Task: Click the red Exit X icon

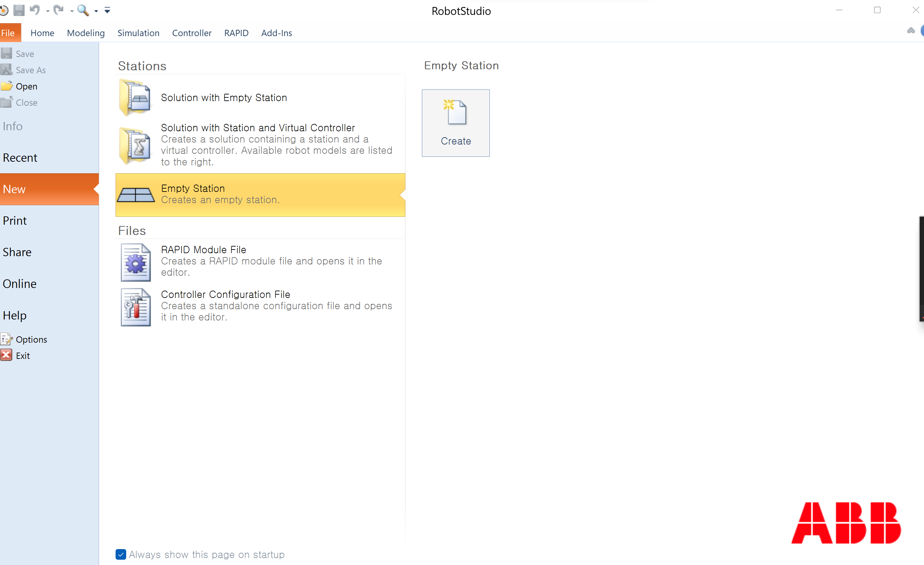Action: click(6, 355)
